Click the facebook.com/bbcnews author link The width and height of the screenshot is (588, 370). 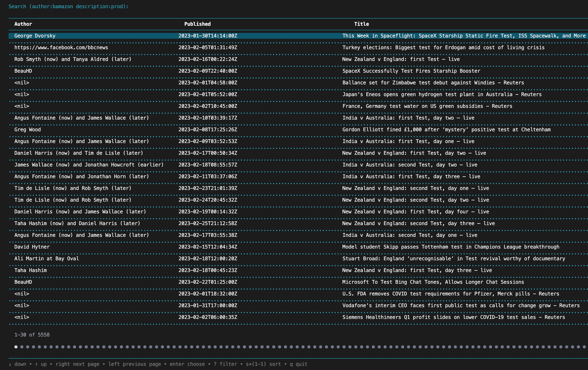click(x=61, y=47)
